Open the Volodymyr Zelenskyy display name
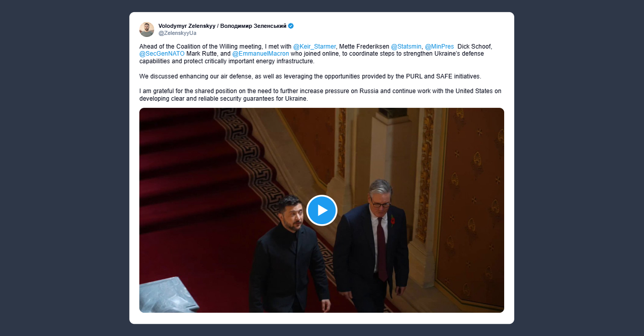Image resolution: width=644 pixels, height=336 pixels. (187, 26)
